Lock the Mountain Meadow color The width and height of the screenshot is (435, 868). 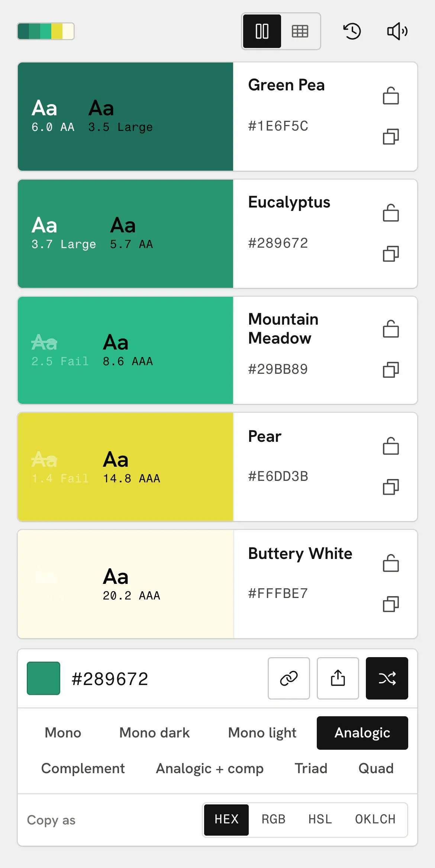tap(391, 329)
